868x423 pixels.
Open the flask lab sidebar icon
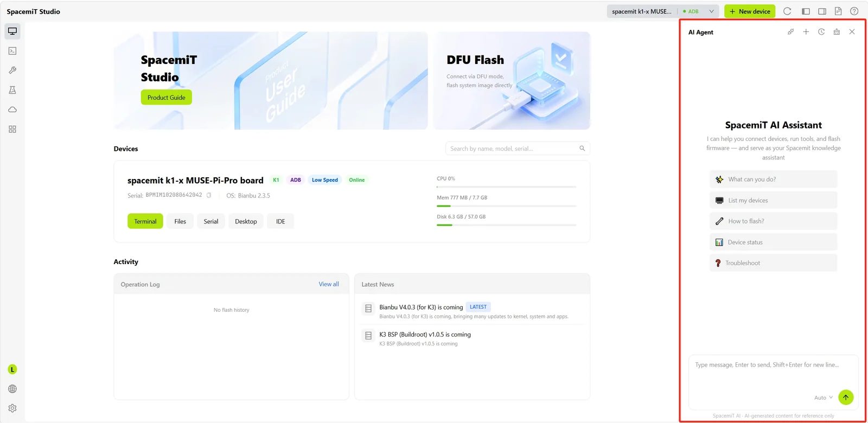(x=12, y=90)
